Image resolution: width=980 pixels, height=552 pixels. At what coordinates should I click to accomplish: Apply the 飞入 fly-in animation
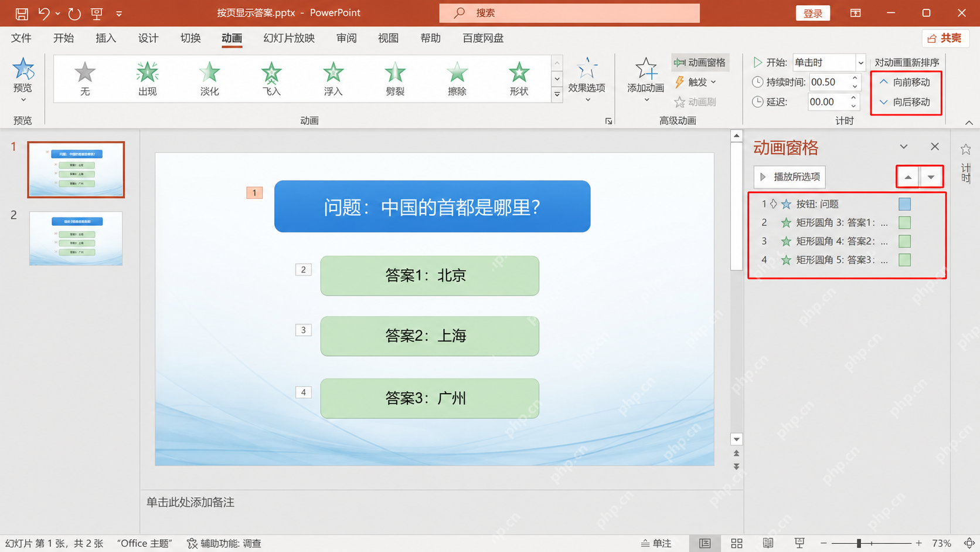(x=271, y=79)
